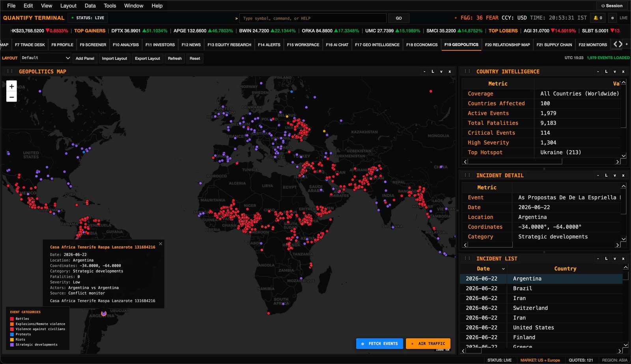
Task: Grab the Country Intelligence drag handle
Action: pyautogui.click(x=467, y=71)
